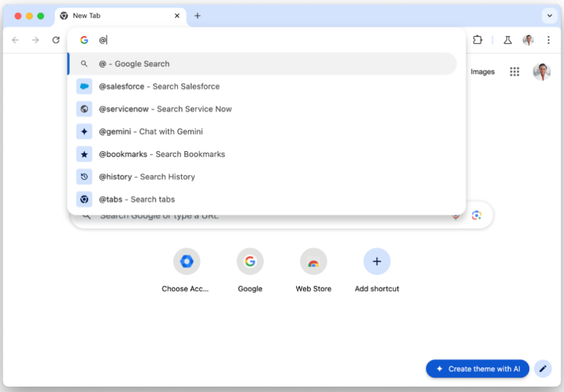Viewport: 564px width, 392px height.
Task: Close the New Tab tab
Action: point(177,16)
